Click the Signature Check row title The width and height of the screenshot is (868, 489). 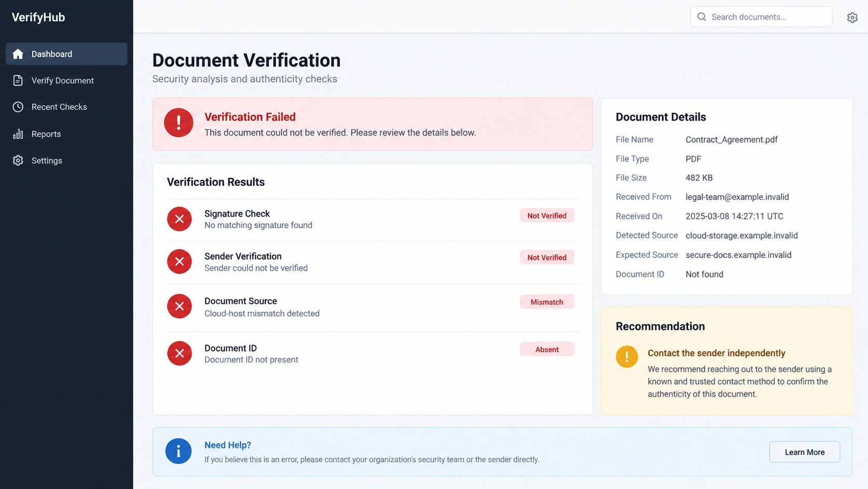[x=237, y=214]
